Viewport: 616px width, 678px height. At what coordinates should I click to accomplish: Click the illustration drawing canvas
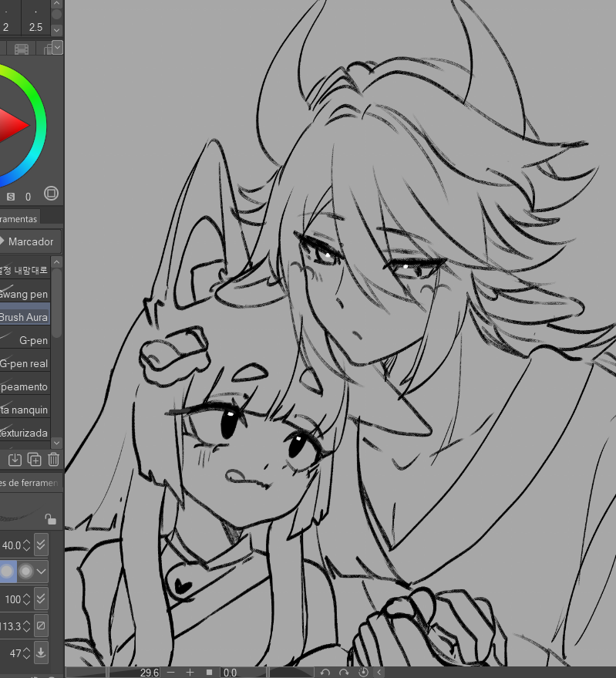click(340, 333)
